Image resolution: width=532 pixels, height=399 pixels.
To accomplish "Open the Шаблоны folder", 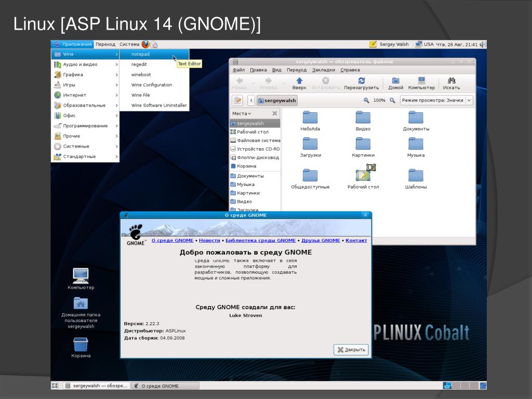I will click(416, 179).
